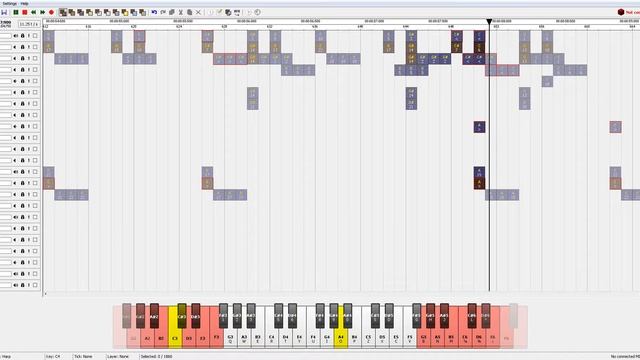Save the song with the floppy icon
640x360 pixels.
tap(4, 12)
